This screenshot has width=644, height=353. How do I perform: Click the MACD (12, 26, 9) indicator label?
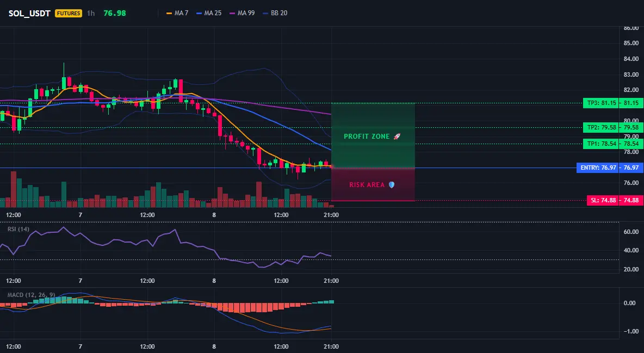31,295
